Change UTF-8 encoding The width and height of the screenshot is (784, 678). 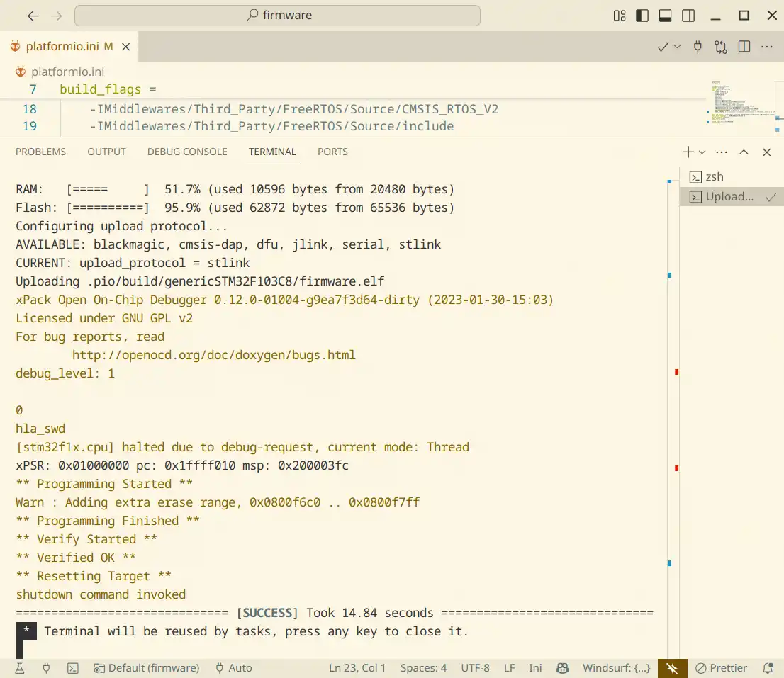pyautogui.click(x=475, y=669)
